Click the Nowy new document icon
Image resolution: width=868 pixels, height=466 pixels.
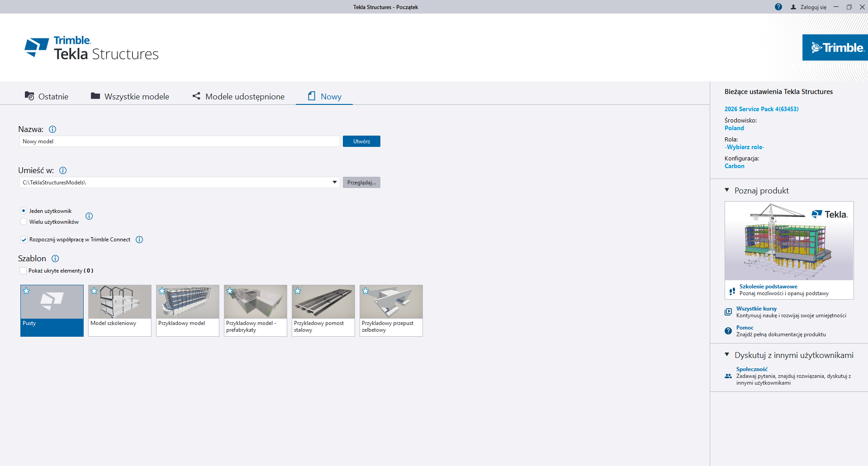(312, 96)
